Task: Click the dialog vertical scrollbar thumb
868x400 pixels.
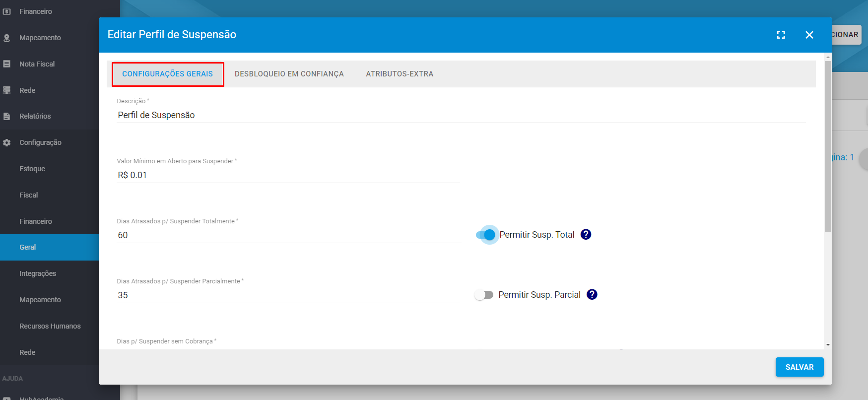Action: pos(828,146)
